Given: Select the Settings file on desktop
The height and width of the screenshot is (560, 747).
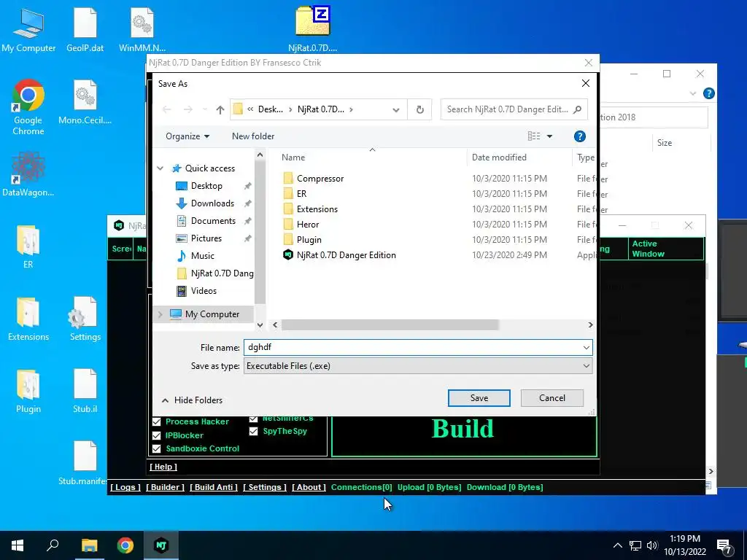Looking at the screenshot, I should (x=85, y=319).
